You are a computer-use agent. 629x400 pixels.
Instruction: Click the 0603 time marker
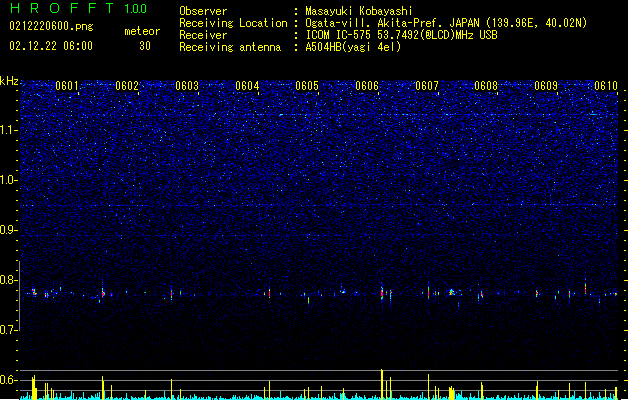coord(187,86)
